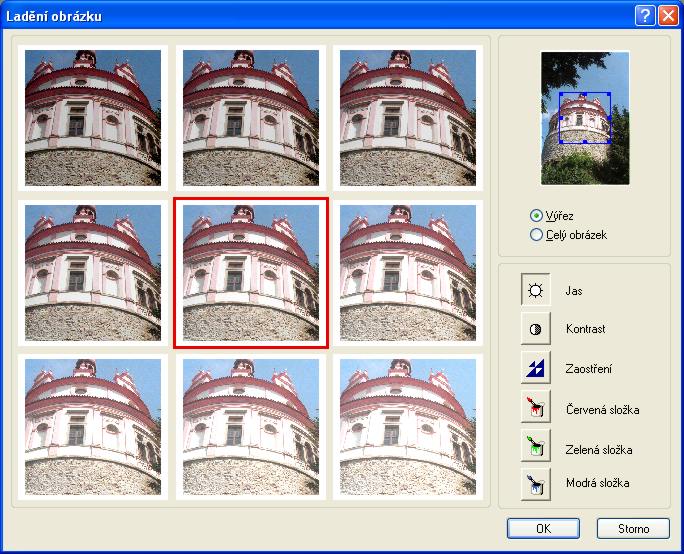Select the Červená složka red bucket icon

pyautogui.click(x=536, y=407)
